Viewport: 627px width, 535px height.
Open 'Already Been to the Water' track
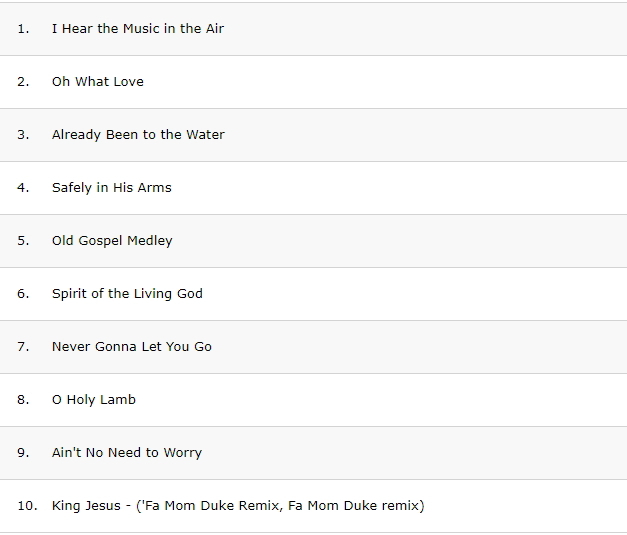pos(138,135)
